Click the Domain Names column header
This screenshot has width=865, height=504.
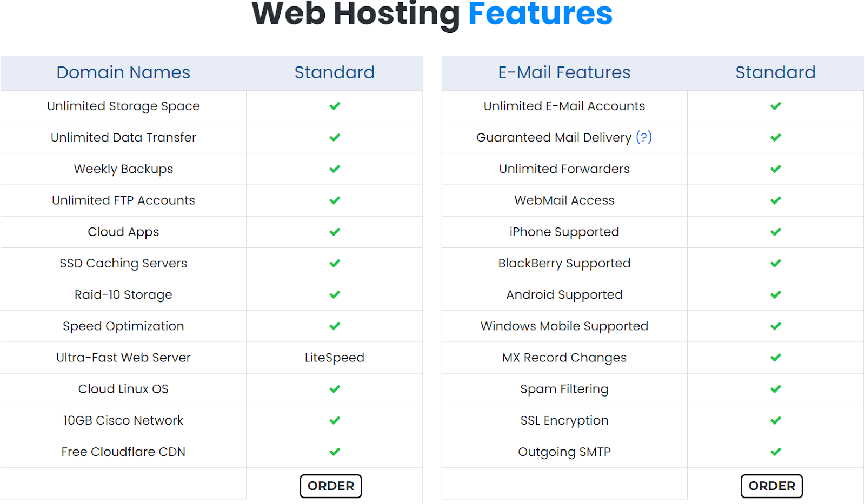click(123, 72)
